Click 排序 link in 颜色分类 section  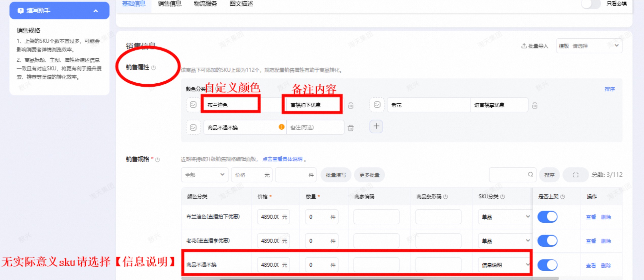(610, 89)
